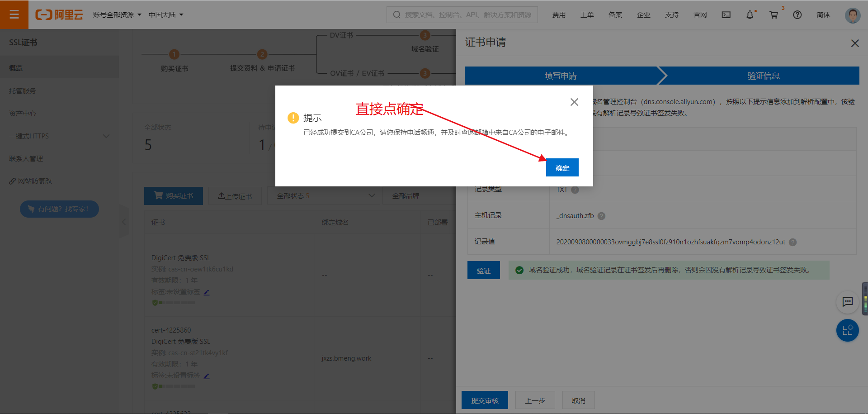Expand the 中国大陆 region dropdown
The height and width of the screenshot is (414, 868).
(166, 15)
